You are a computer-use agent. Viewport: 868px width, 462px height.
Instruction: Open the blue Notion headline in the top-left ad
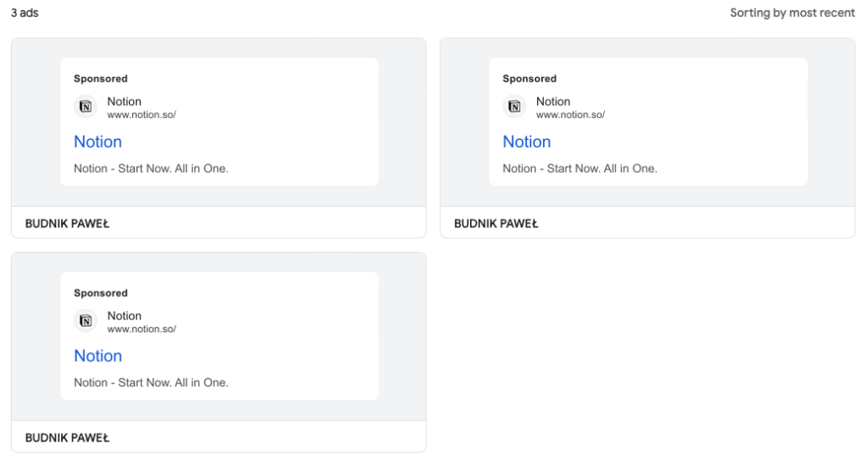(98, 142)
